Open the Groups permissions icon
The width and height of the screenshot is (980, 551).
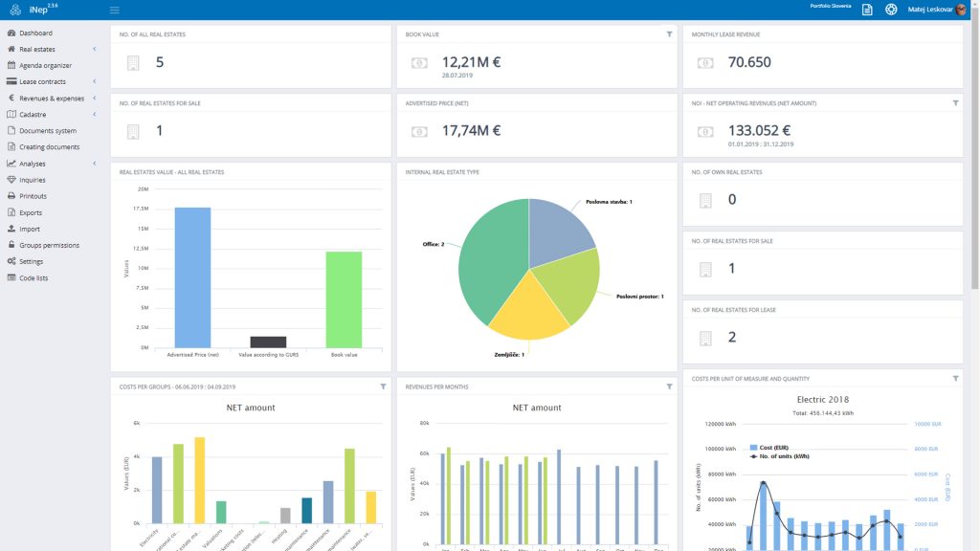[12, 244]
